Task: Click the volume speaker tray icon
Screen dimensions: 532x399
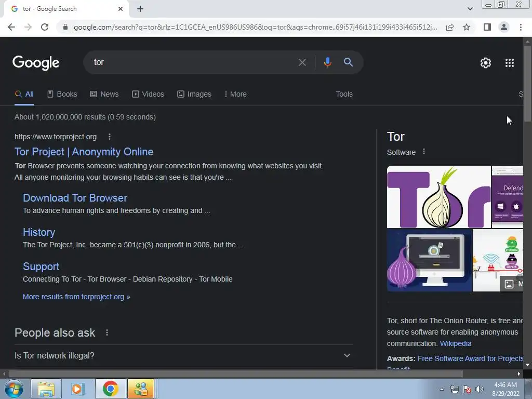Action: (480, 389)
